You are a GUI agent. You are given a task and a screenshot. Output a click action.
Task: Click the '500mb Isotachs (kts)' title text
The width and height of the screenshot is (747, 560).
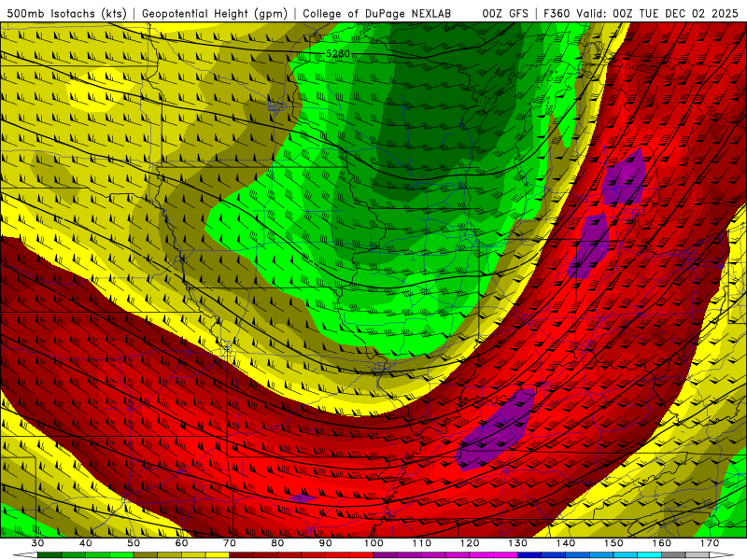(x=67, y=13)
